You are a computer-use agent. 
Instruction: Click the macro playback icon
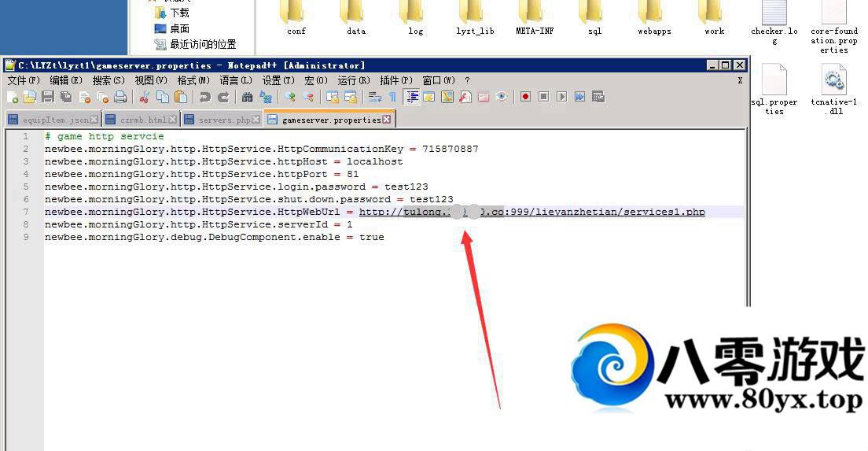coord(561,97)
